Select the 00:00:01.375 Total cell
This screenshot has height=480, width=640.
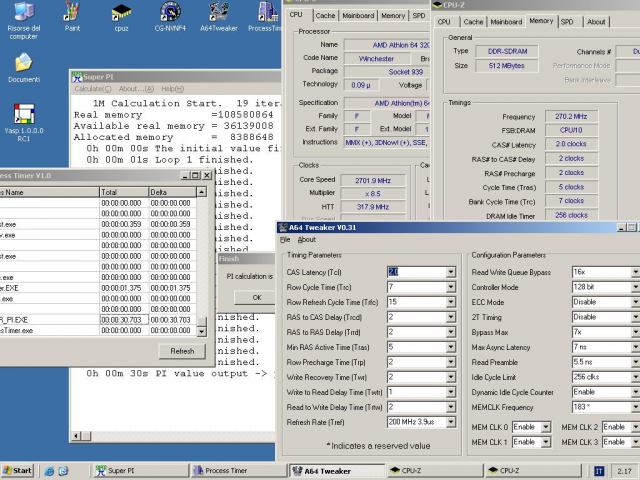click(124, 288)
